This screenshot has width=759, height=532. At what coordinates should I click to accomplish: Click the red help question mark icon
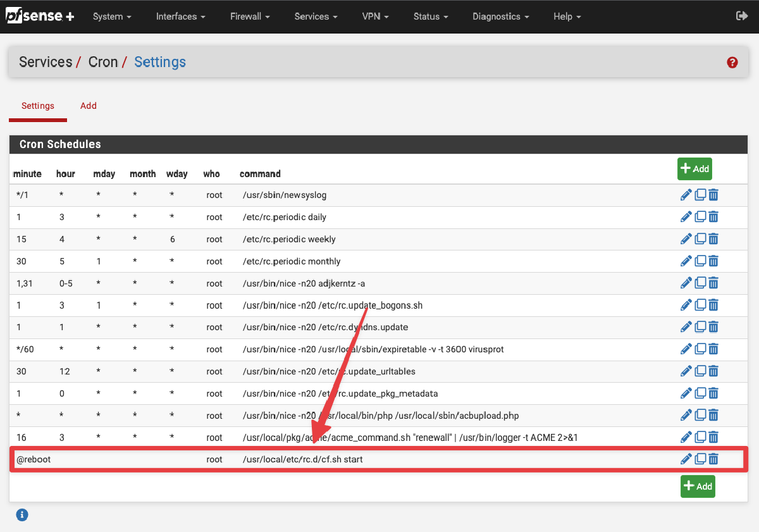tap(732, 62)
